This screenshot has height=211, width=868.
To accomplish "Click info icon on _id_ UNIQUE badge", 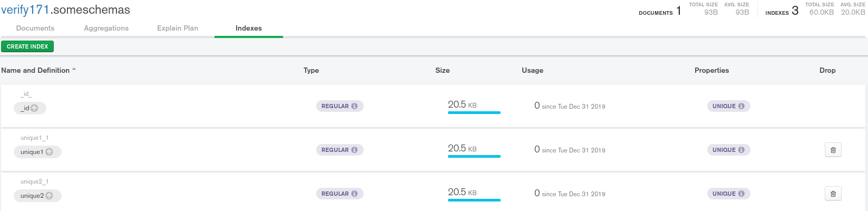I will tap(741, 106).
